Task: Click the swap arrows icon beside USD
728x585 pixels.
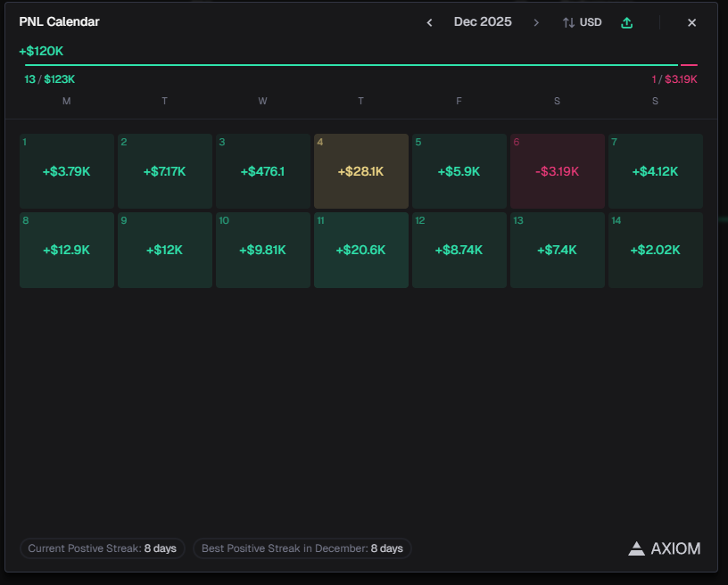Action: click(x=569, y=22)
